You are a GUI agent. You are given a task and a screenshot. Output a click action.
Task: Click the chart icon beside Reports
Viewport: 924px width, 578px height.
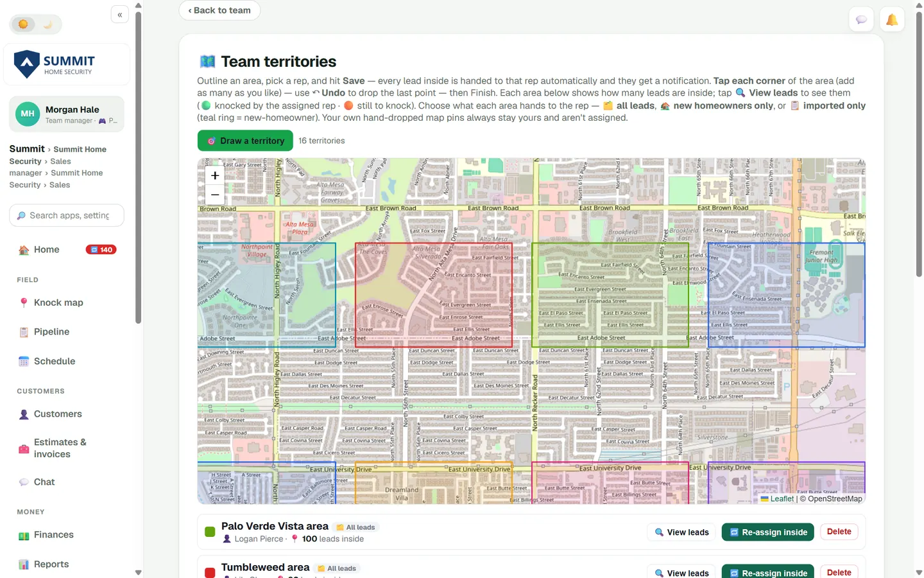pos(24,565)
